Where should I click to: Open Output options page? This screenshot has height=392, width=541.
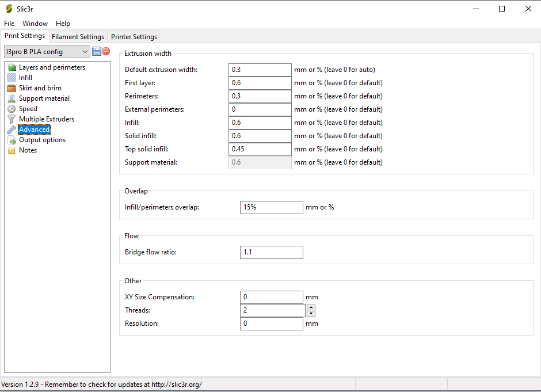(42, 140)
